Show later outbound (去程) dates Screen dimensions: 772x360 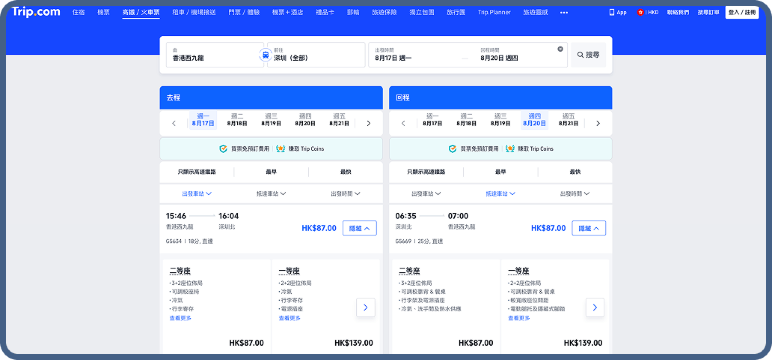pyautogui.click(x=368, y=123)
